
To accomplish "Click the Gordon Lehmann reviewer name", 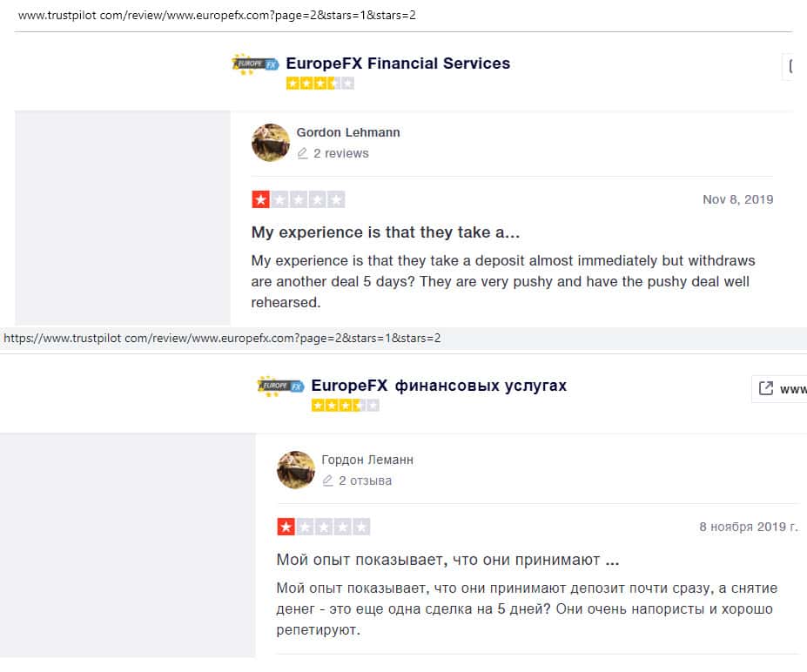I will [x=348, y=132].
